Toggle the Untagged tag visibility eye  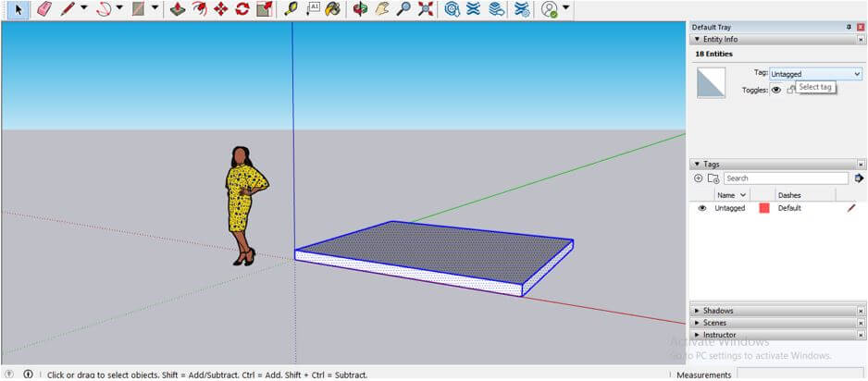[702, 208]
